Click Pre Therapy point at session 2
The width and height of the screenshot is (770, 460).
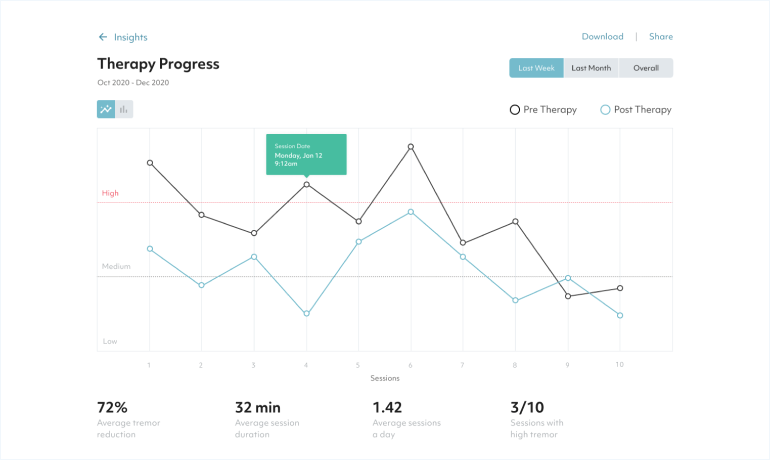pyautogui.click(x=201, y=215)
